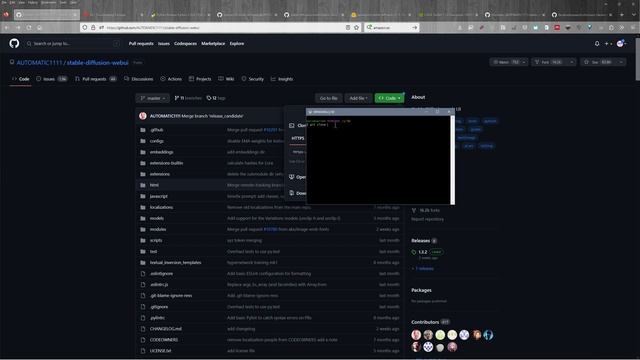
Task: Open the Releases heading link
Action: click(x=420, y=240)
